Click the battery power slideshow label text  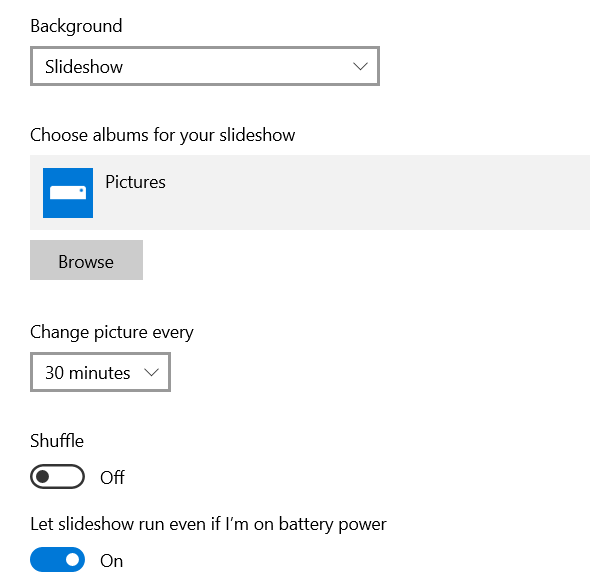208,524
